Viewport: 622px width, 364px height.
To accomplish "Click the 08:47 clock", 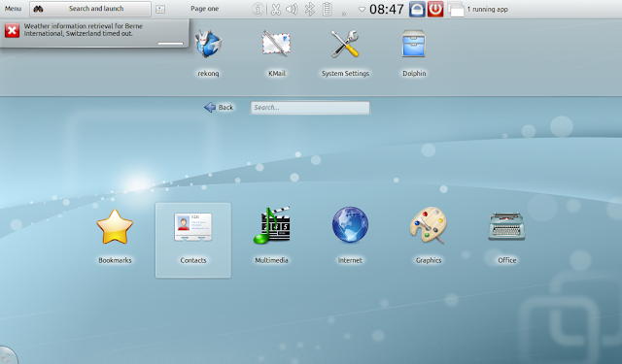I will [387, 9].
